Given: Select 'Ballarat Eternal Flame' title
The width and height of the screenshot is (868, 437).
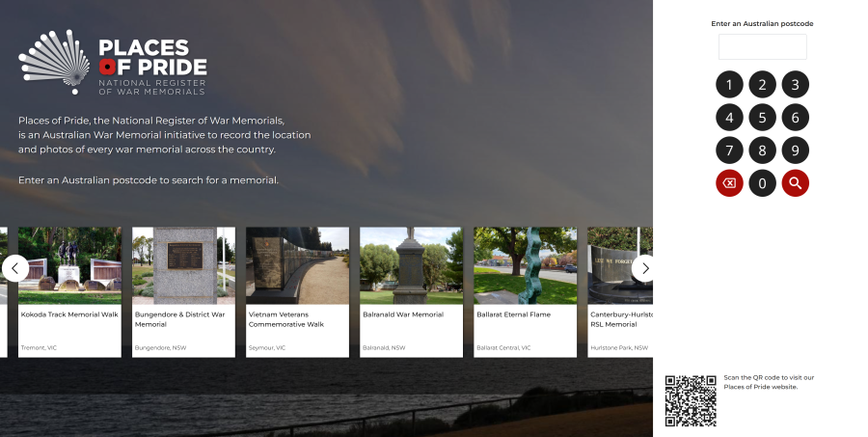Looking at the screenshot, I should (x=514, y=314).
